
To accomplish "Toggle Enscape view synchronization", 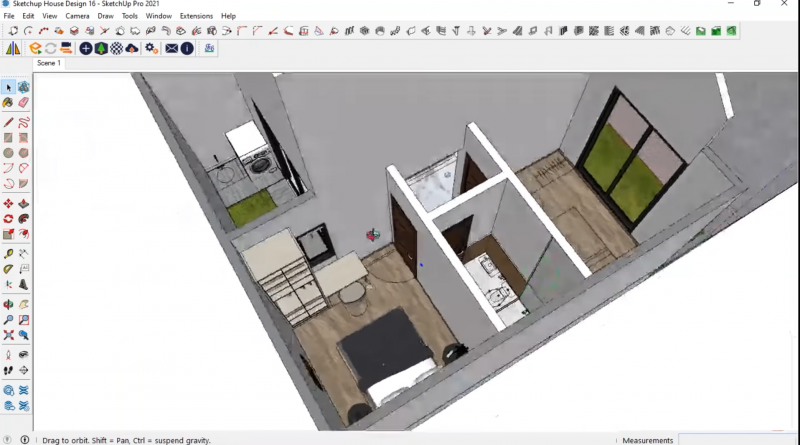I will click(x=66, y=48).
